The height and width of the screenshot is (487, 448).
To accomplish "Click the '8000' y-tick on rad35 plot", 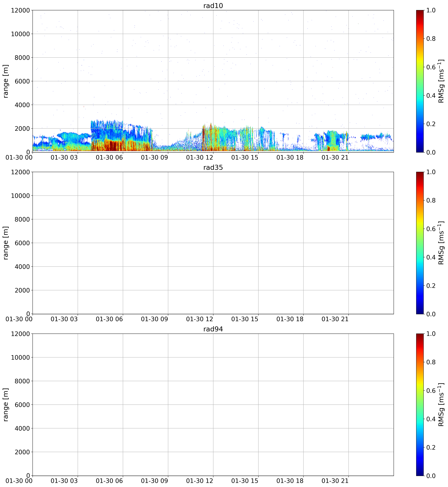I will pos(22,219).
